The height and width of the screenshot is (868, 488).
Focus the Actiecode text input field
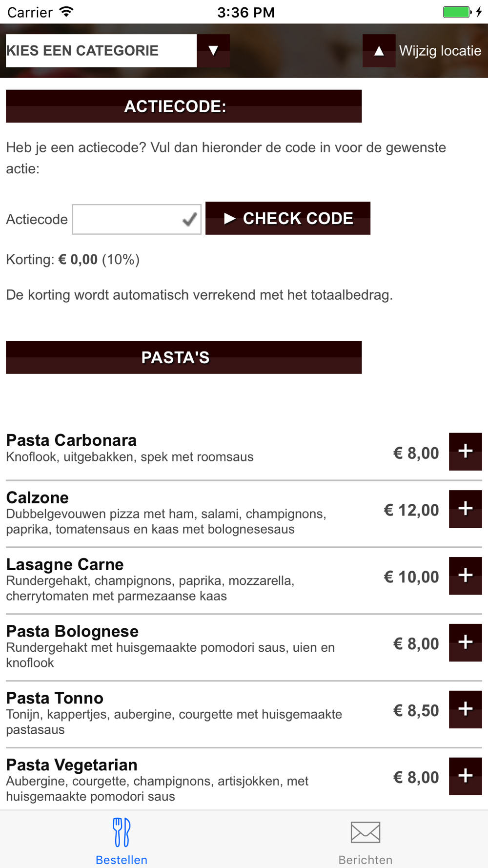(137, 220)
